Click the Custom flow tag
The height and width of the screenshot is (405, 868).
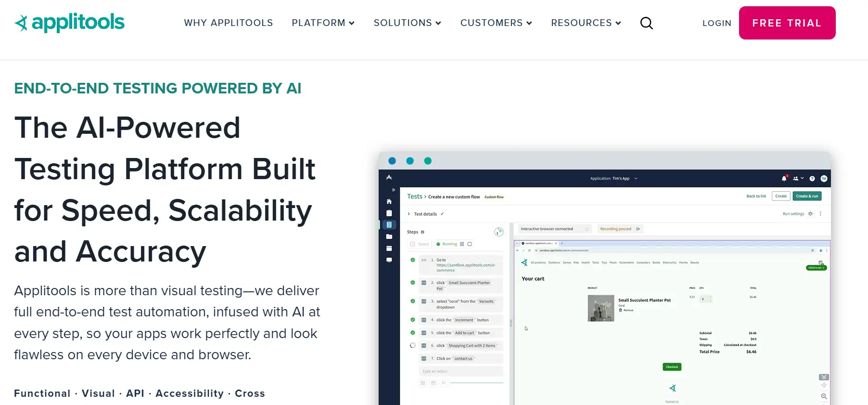click(494, 197)
